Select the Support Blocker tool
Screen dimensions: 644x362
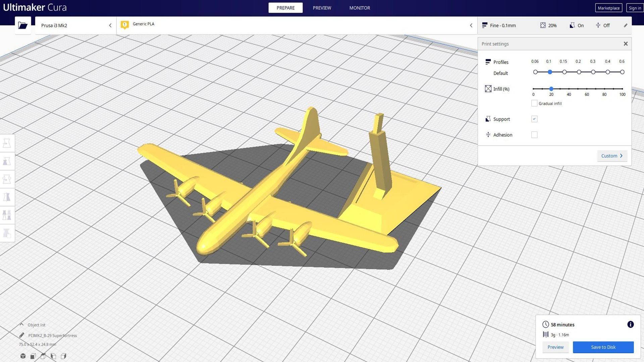(7, 233)
